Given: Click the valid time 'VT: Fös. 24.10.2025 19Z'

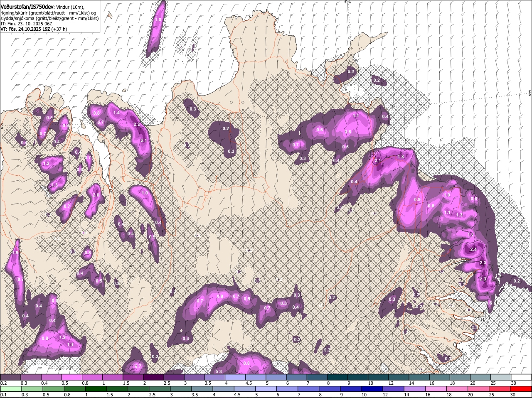Looking at the screenshot, I should pos(25,29).
